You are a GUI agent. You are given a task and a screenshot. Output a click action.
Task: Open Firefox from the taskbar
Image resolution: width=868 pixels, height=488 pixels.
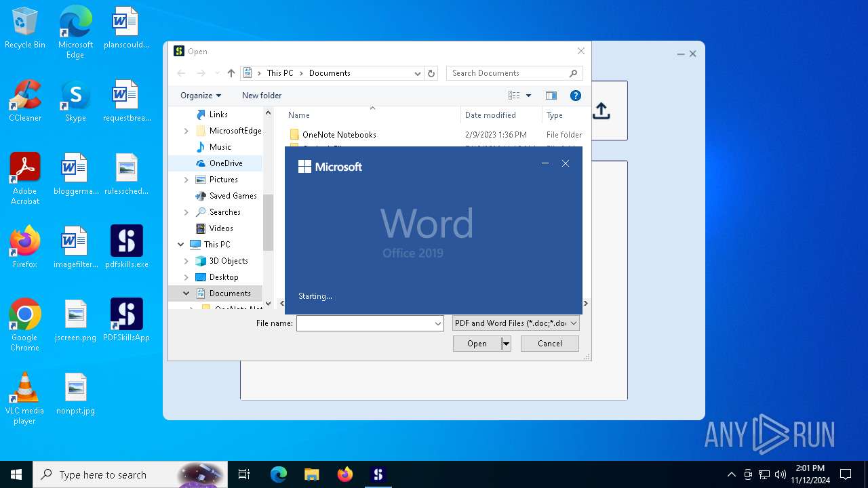point(345,474)
